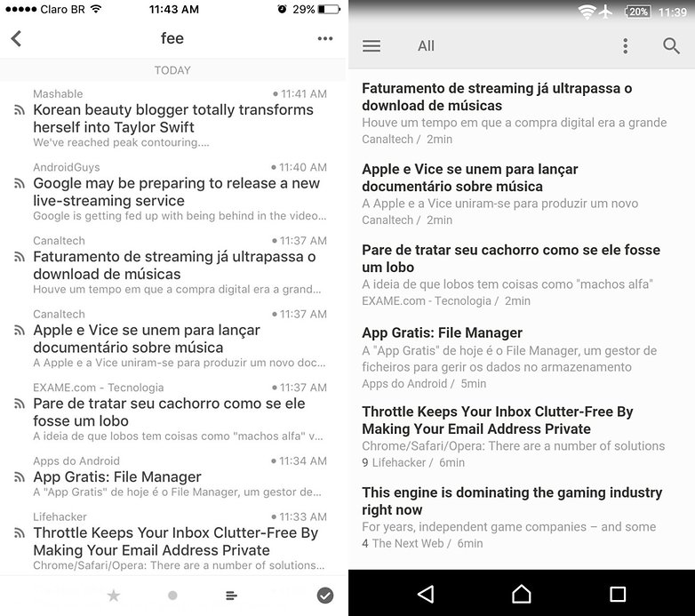Tap the airplane mode icon in status bar
Viewport: 695px width, 616px height.
pos(605,12)
